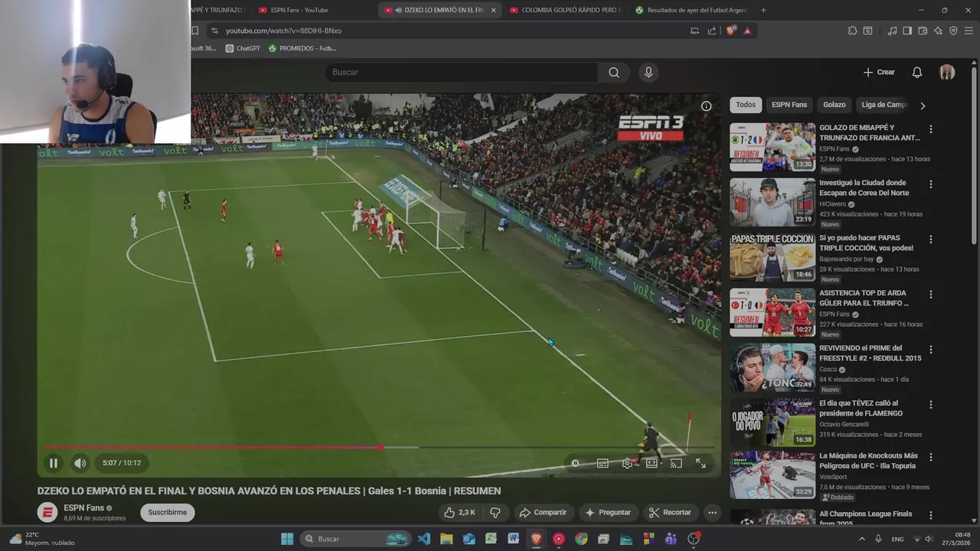
Task: Focus the YouTube Buscar search field
Action: pyautogui.click(x=461, y=72)
